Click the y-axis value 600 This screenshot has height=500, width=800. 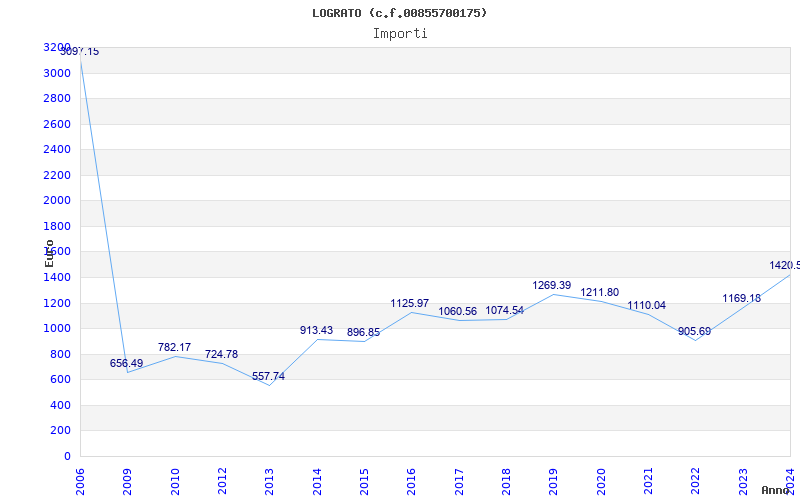[x=60, y=380]
